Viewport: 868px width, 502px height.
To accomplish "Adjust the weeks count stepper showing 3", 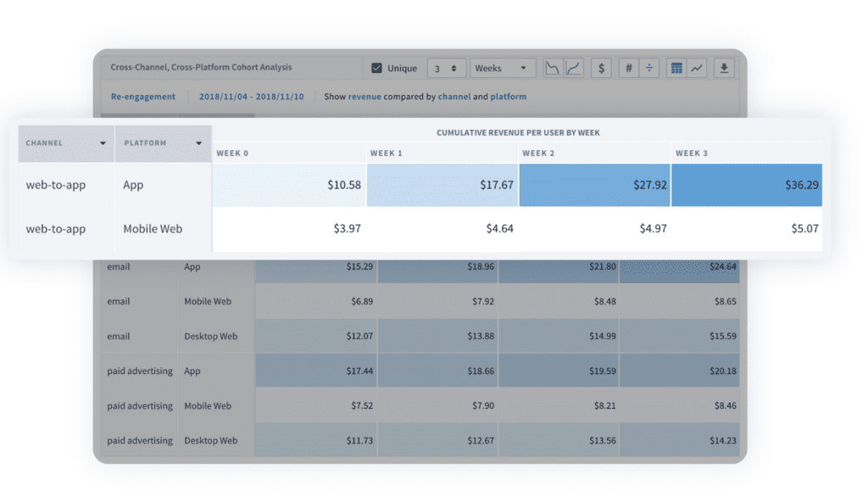I will pyautogui.click(x=446, y=67).
